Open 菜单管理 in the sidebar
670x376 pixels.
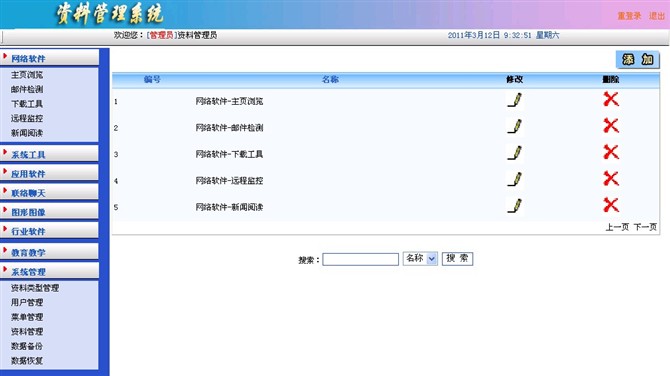(x=27, y=317)
